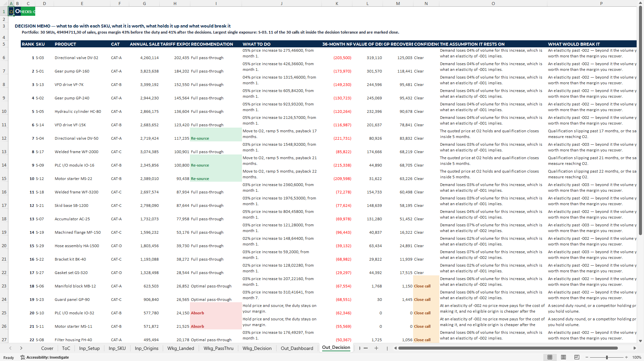Click the horizontal scrollbar thumb
The height and width of the screenshot is (361, 644).
(x=508, y=348)
